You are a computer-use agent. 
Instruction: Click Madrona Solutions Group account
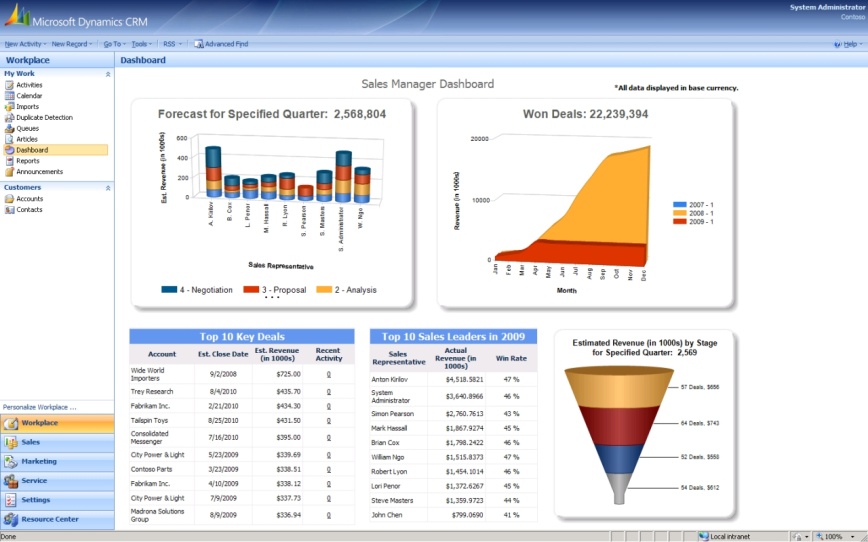(x=158, y=515)
